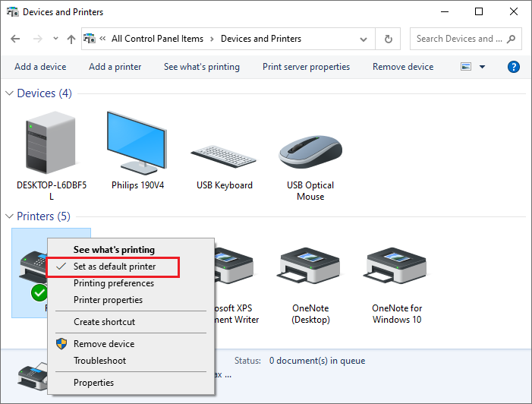Open the view options dropdown arrow
Screen dimensions: 532x404
pos(482,67)
